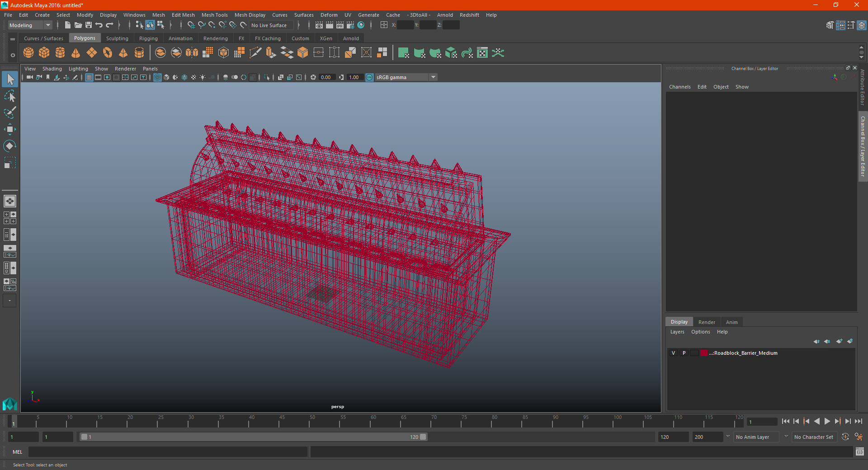Click the No Live Surface field
The height and width of the screenshot is (470, 868).
(271, 25)
